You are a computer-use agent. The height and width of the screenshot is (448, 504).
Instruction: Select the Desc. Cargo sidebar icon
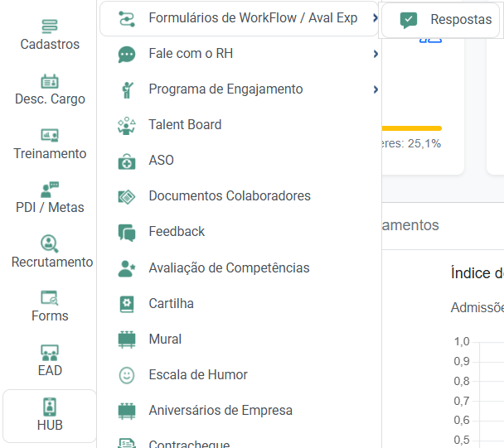click(50, 82)
